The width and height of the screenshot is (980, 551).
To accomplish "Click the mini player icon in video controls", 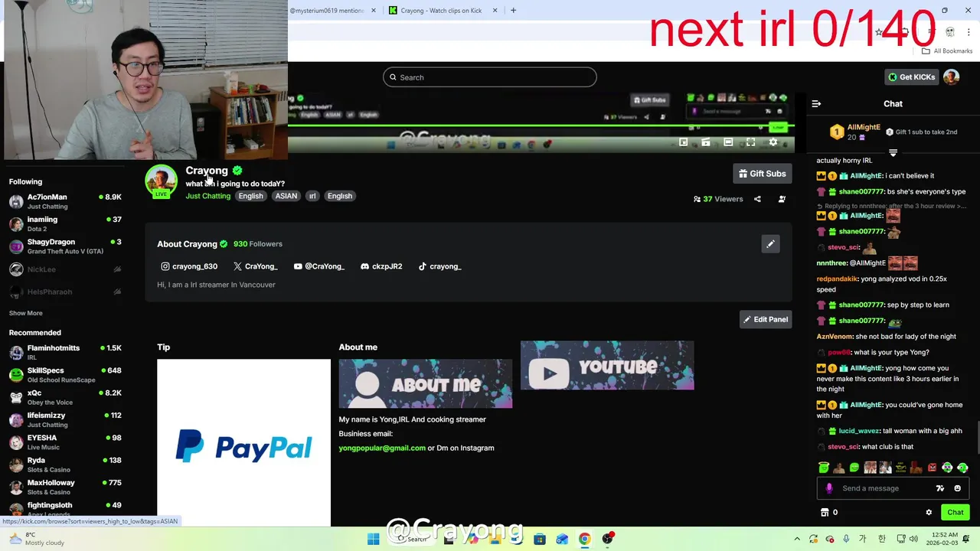I will (684, 142).
